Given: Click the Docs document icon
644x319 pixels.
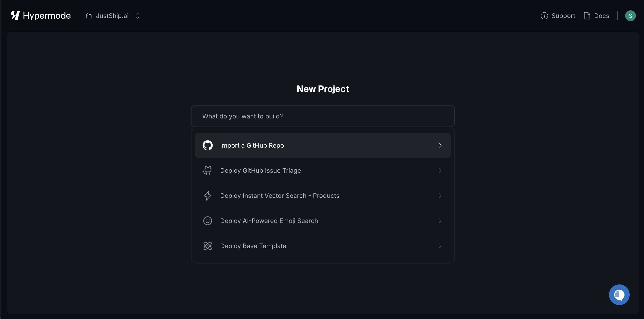Looking at the screenshot, I should click(587, 15).
